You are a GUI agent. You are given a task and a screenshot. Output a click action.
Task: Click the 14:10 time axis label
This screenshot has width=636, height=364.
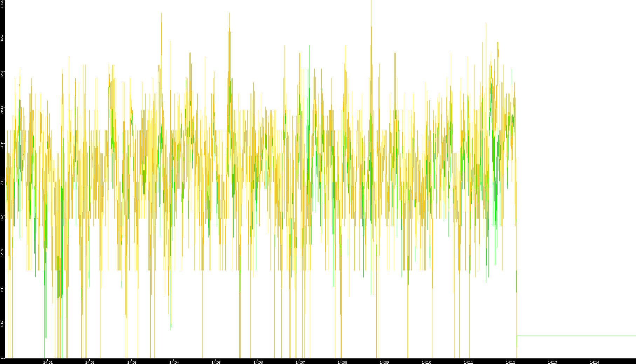click(426, 362)
